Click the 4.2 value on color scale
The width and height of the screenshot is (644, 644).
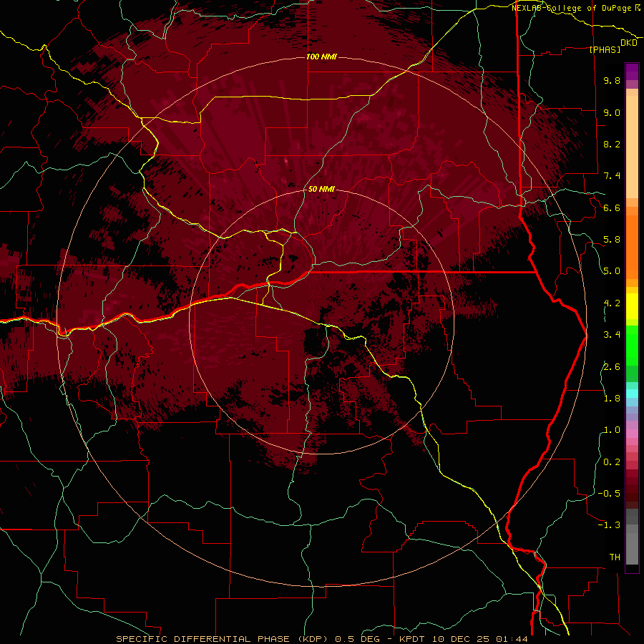point(612,303)
